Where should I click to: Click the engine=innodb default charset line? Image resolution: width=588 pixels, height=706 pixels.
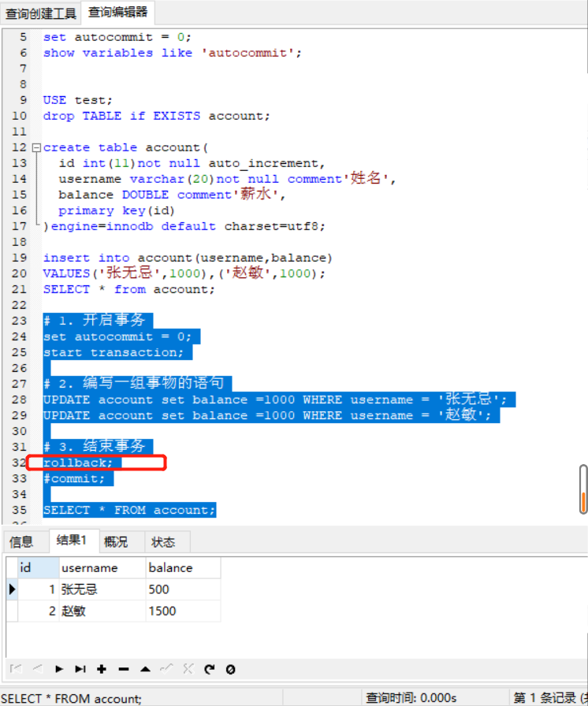(x=184, y=226)
